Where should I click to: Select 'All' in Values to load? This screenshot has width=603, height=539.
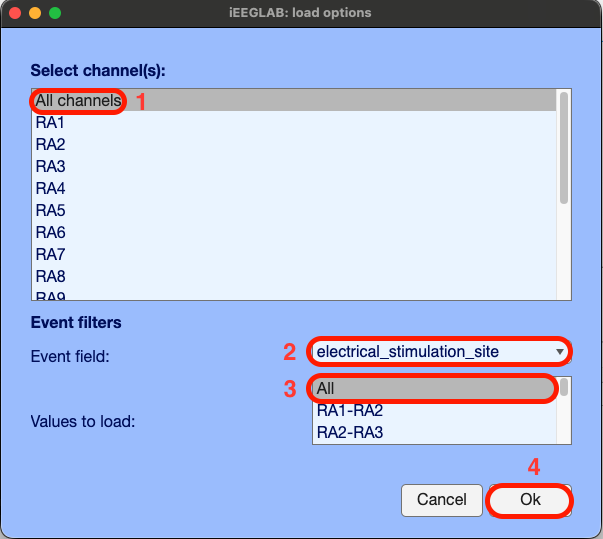click(x=435, y=389)
